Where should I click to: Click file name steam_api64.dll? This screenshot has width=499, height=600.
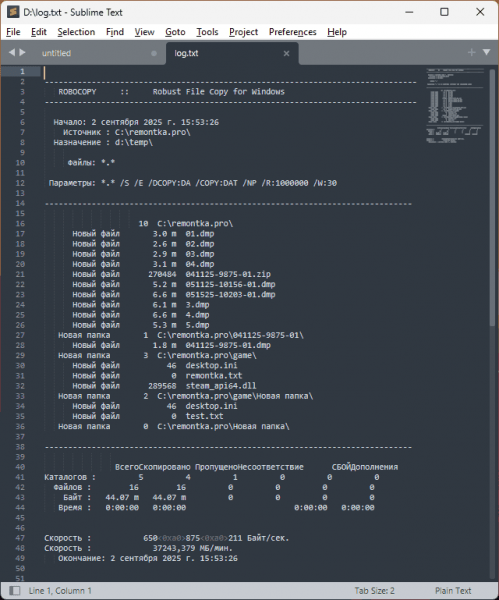(221, 386)
